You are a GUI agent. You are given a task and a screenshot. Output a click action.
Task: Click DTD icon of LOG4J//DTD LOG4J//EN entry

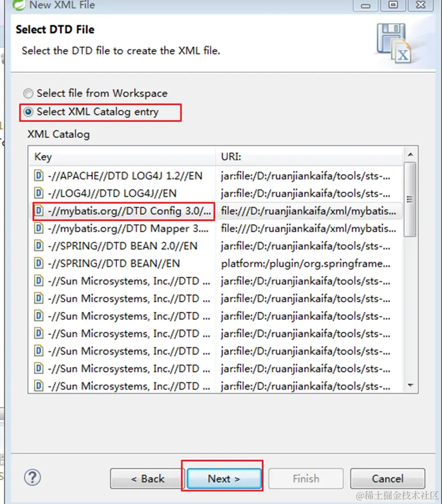point(38,193)
